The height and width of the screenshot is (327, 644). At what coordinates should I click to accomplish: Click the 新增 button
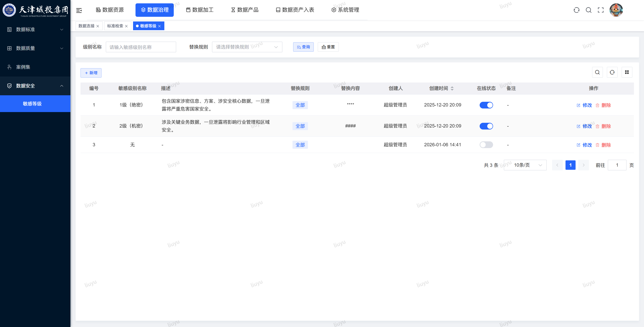pos(91,73)
